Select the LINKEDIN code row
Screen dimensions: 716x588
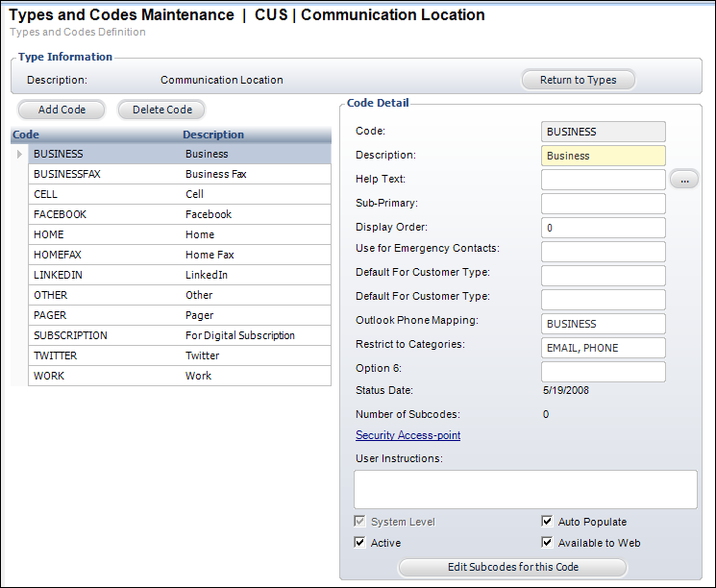tap(58, 275)
